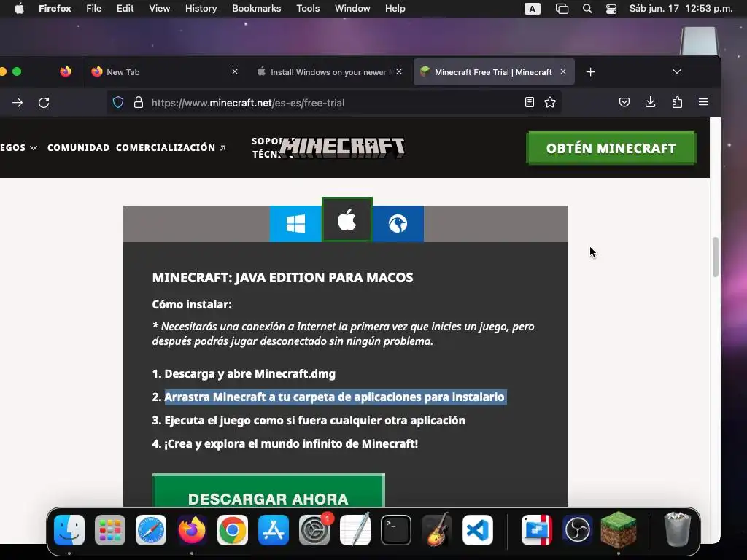Open the Apple menu
This screenshot has width=747, height=560.
coord(19,9)
